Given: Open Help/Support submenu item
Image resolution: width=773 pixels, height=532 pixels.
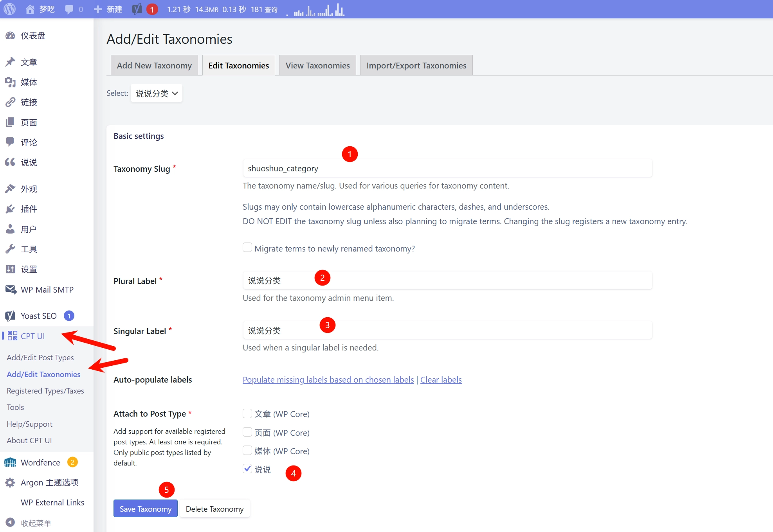Looking at the screenshot, I should pos(29,424).
